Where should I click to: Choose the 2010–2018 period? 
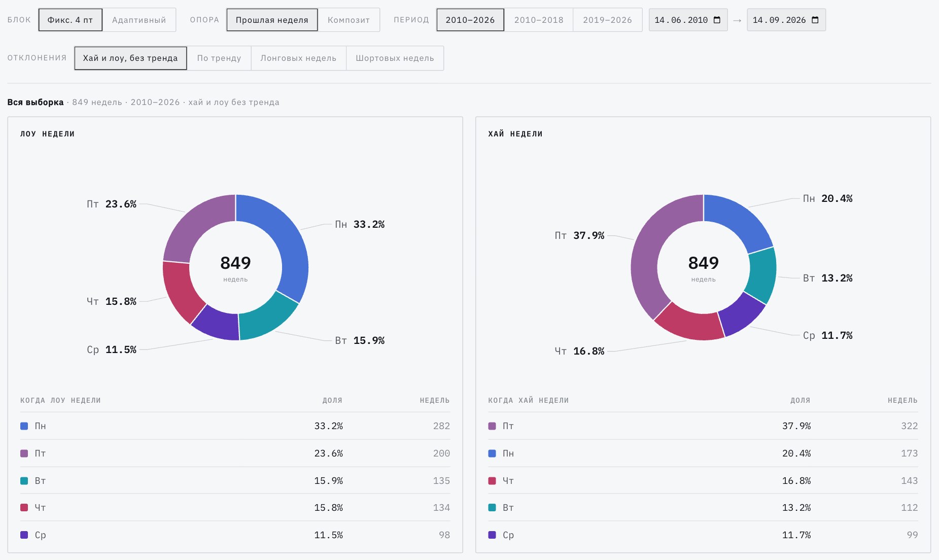[539, 20]
